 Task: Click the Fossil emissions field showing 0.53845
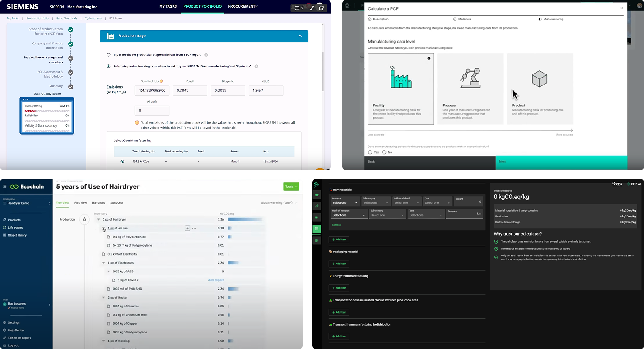click(x=190, y=91)
